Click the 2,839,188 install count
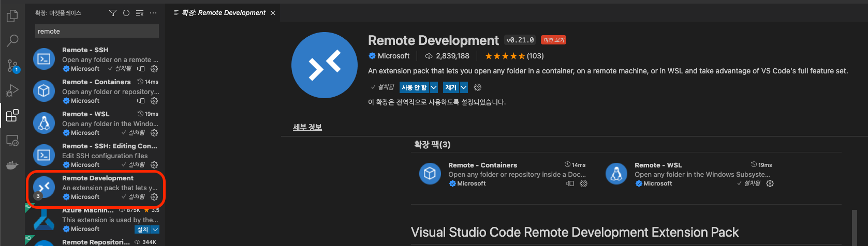 tap(447, 56)
